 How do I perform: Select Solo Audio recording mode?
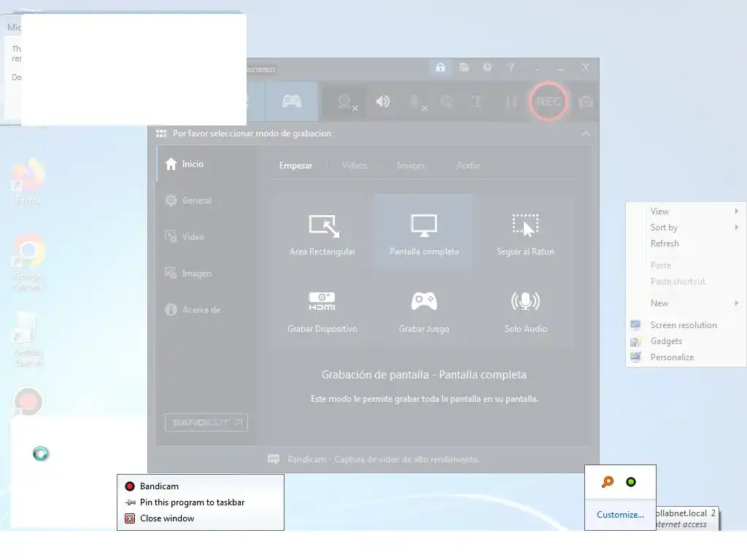(525, 311)
